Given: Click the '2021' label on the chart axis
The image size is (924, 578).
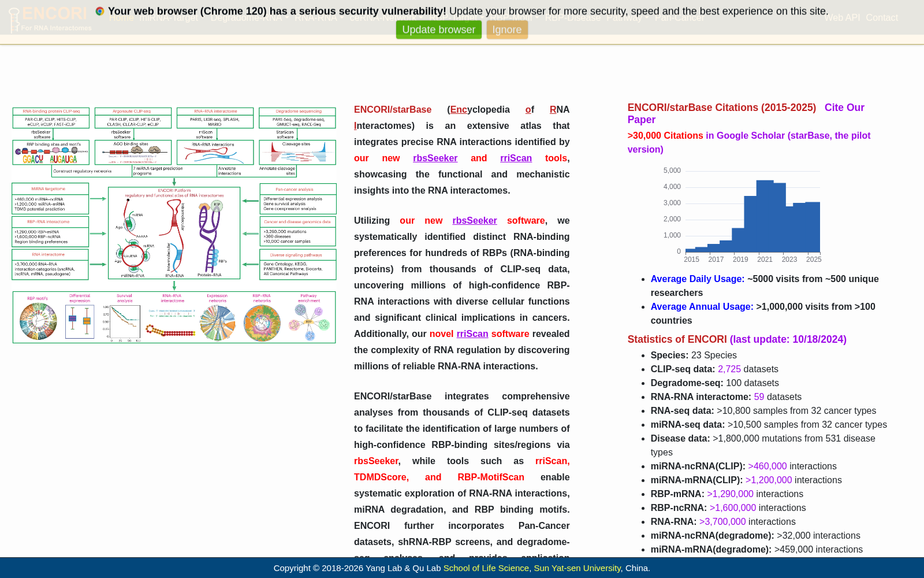Looking at the screenshot, I should click(x=765, y=260).
